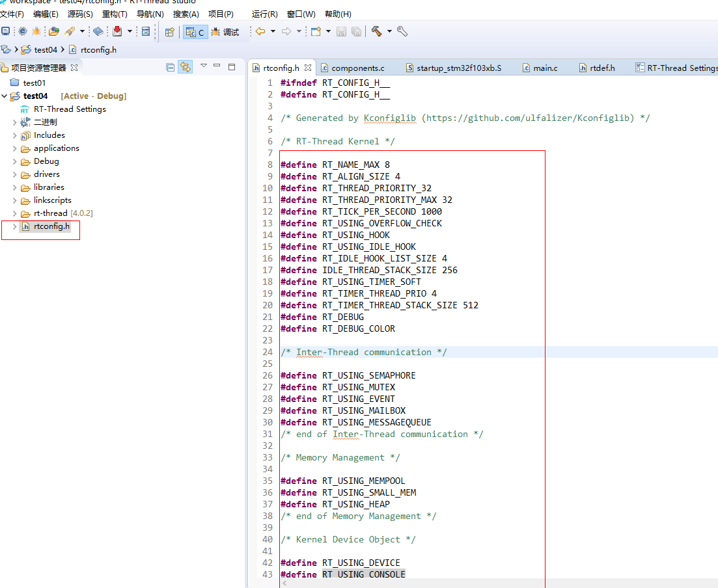Expand the applications folder
This screenshot has width=718, height=588.
click(15, 148)
